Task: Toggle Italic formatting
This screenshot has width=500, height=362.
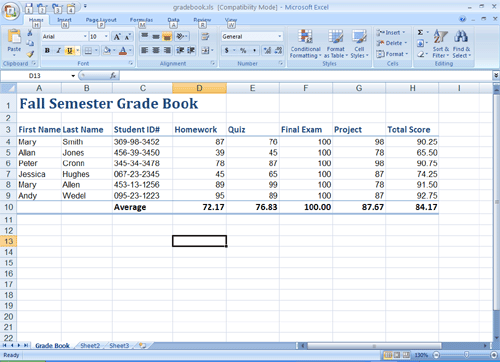Action: click(58, 50)
